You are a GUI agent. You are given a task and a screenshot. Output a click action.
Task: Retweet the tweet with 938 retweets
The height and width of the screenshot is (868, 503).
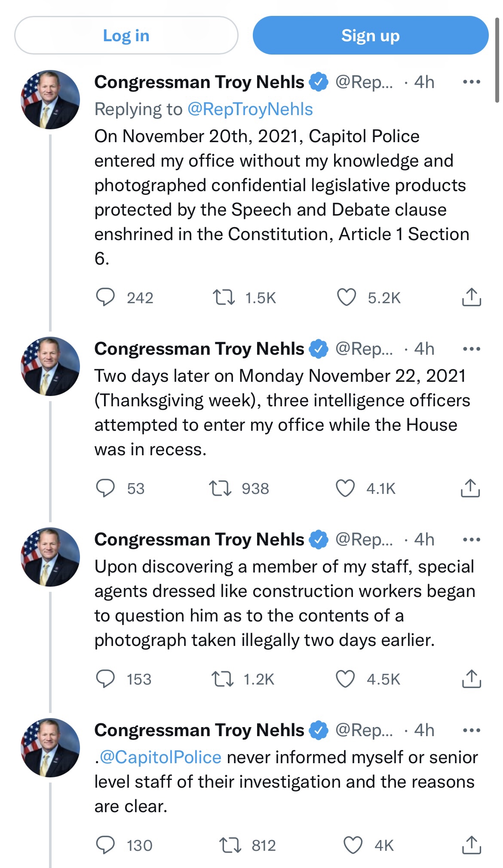coord(221,488)
